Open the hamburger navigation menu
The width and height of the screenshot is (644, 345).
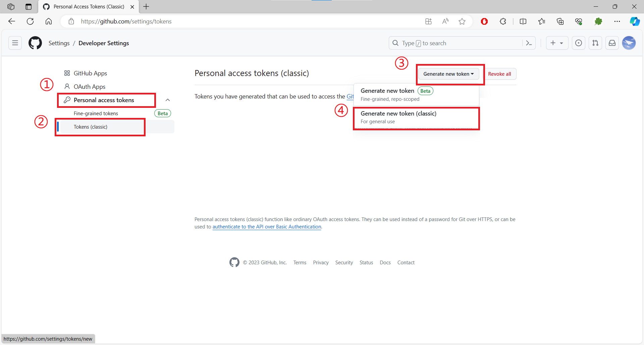[x=15, y=43]
